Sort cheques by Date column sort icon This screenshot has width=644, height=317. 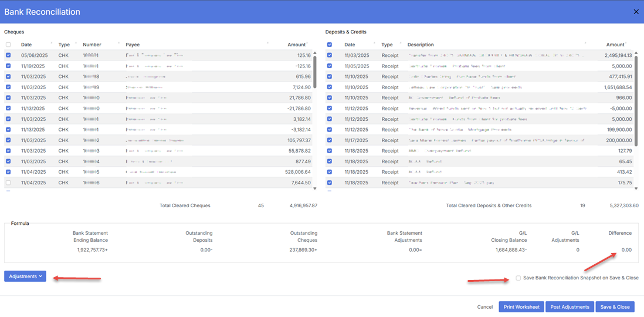pyautogui.click(x=52, y=43)
